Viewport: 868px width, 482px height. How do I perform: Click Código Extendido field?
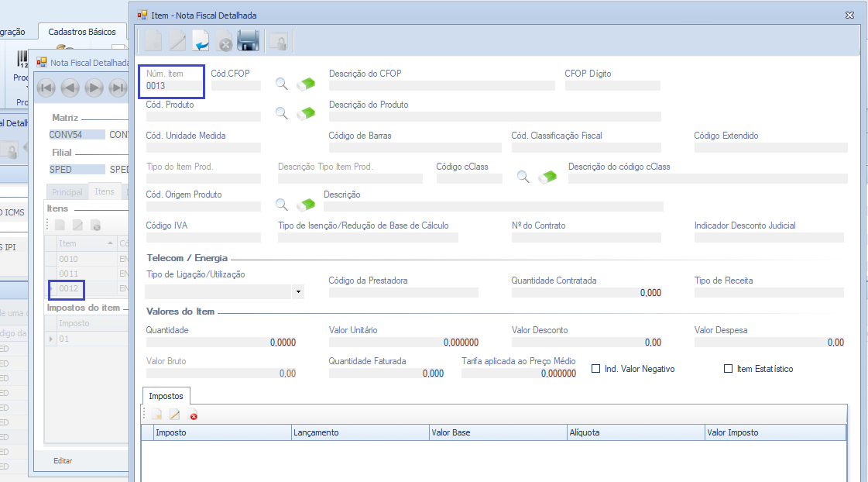pos(770,147)
